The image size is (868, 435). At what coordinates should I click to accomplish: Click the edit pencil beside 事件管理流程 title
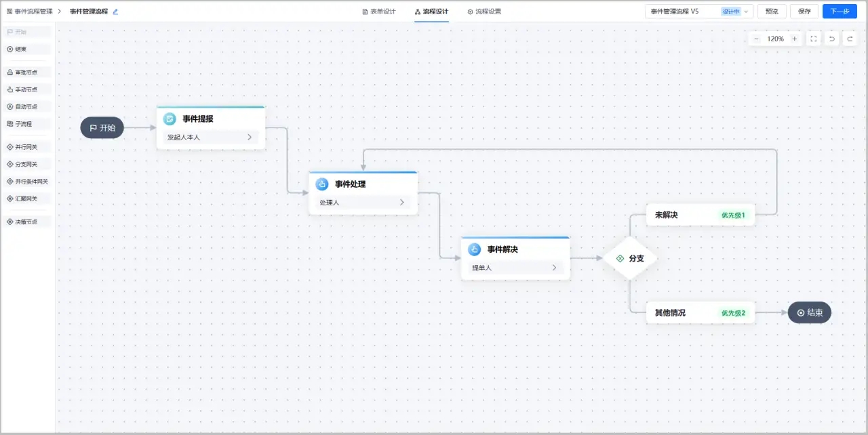point(115,12)
